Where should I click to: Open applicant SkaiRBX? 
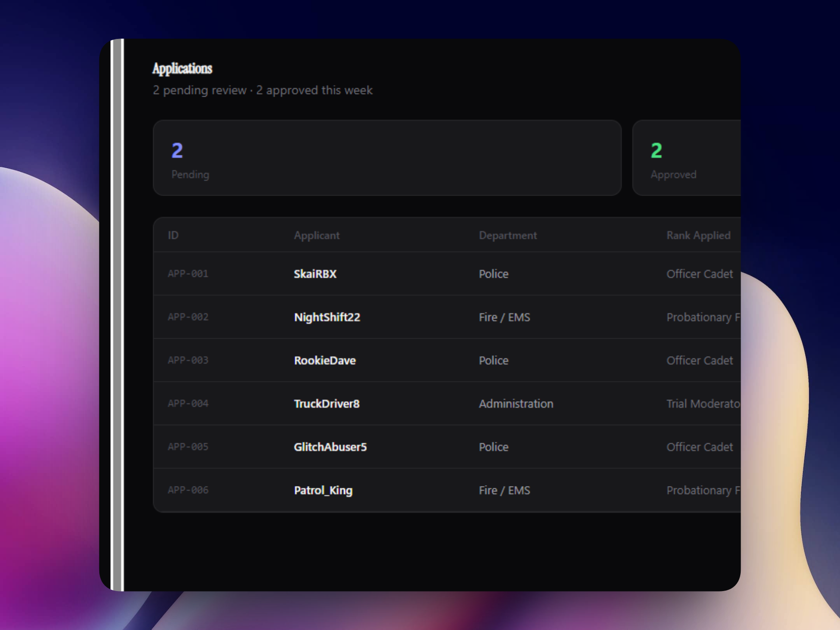pyautogui.click(x=315, y=274)
